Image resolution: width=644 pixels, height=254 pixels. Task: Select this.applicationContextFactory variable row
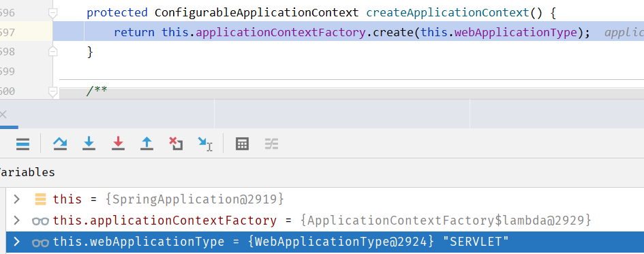tap(325, 221)
